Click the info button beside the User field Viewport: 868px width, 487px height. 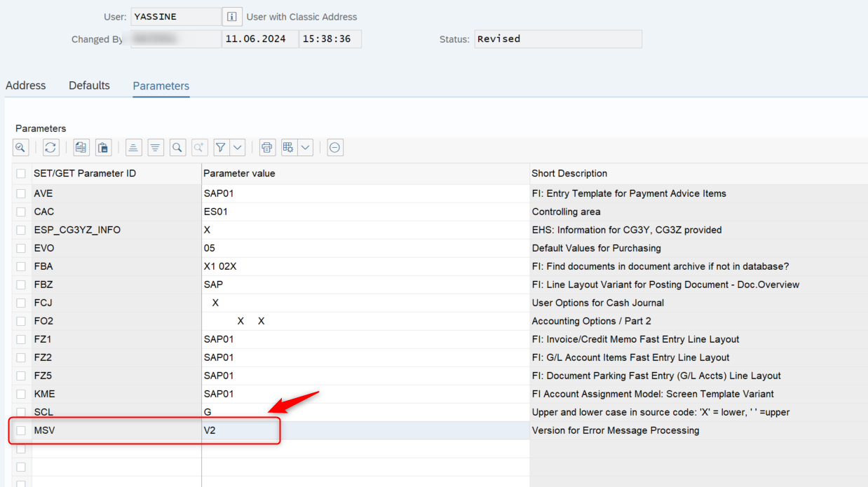tap(231, 16)
